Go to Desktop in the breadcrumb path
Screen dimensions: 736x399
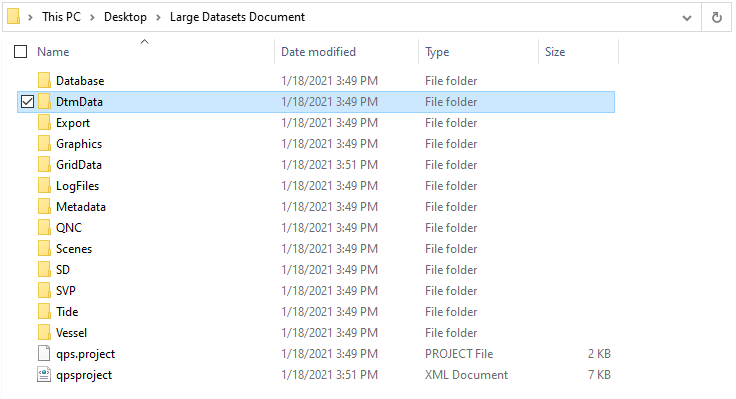(125, 17)
